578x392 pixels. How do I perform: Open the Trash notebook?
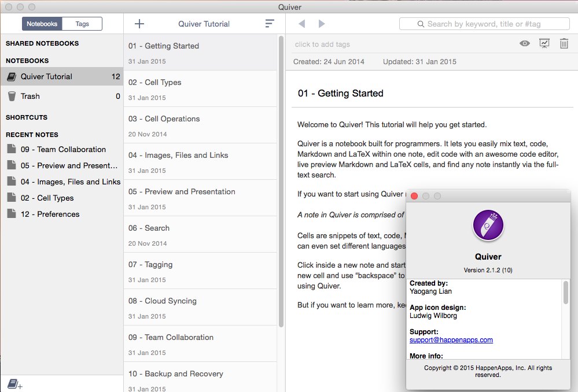(x=62, y=96)
